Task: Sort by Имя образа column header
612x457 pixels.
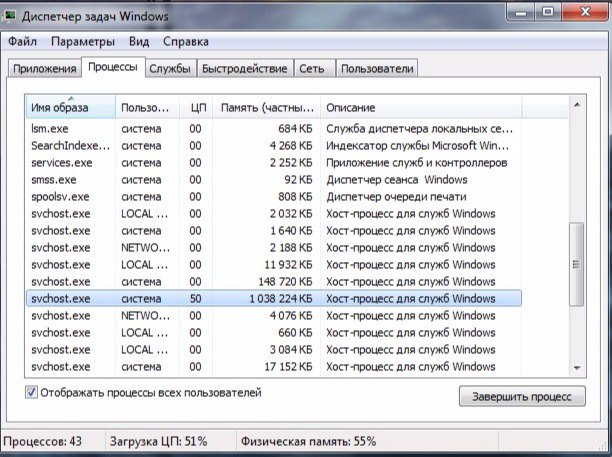Action: tap(71, 107)
